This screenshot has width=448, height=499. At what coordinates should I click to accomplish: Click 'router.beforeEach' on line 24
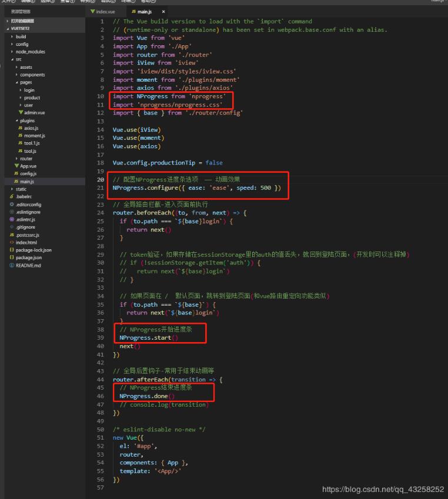[x=142, y=213]
